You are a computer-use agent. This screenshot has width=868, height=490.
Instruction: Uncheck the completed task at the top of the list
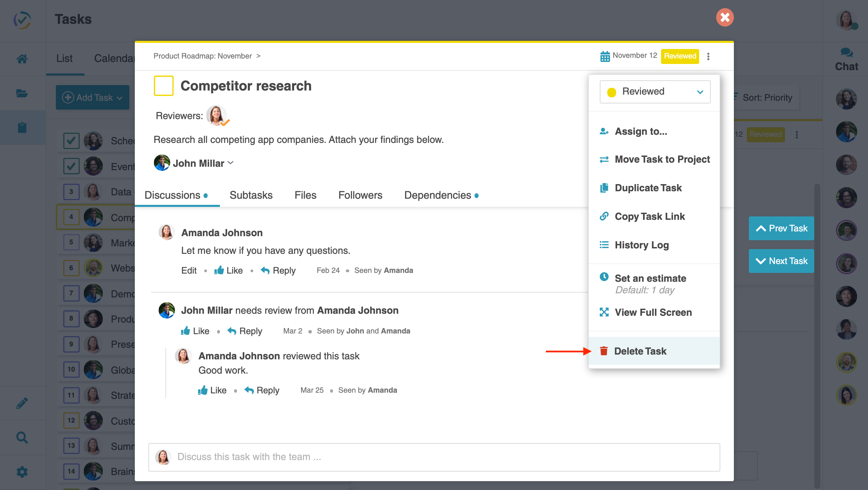(71, 141)
